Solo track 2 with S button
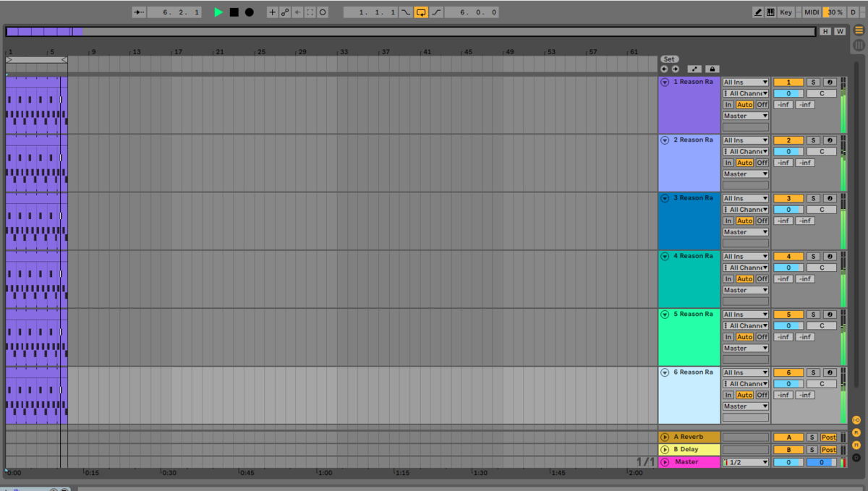The image size is (868, 491). click(813, 140)
